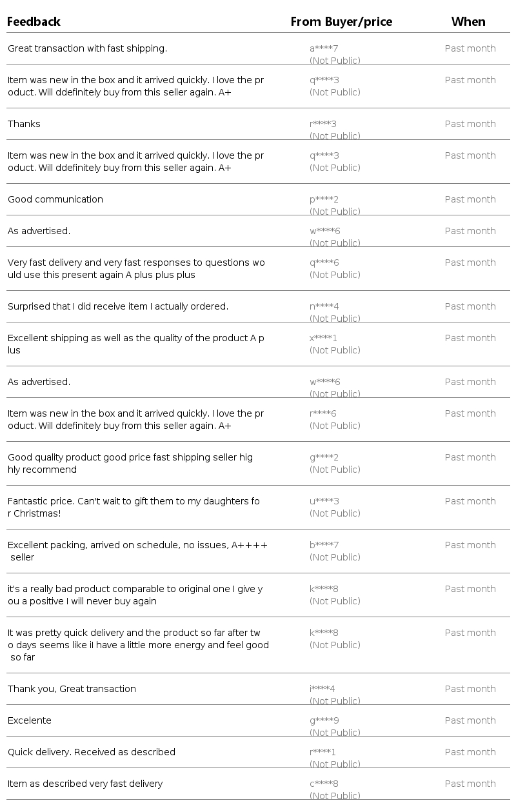Click on buyer x****1's name
This screenshot has height=812, width=516.
tap(323, 338)
